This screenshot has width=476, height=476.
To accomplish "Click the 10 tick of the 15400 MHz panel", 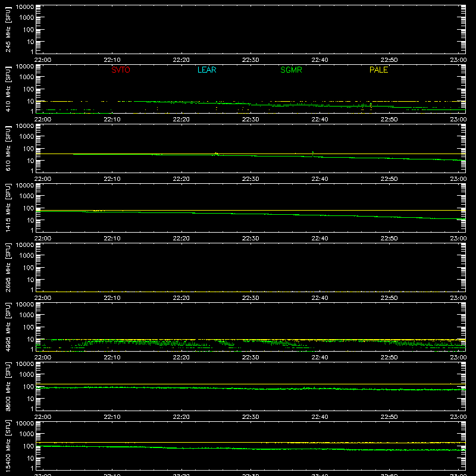I will [30, 458].
